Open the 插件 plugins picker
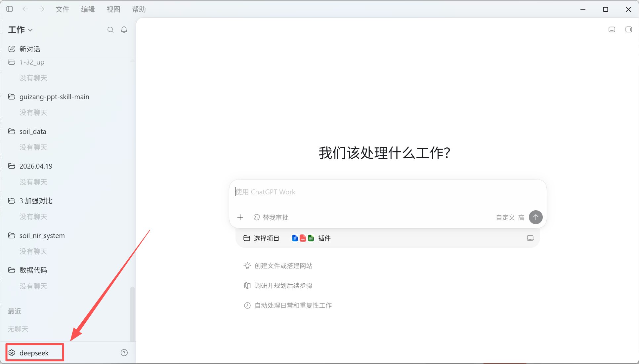This screenshot has height=364, width=639. [311, 238]
